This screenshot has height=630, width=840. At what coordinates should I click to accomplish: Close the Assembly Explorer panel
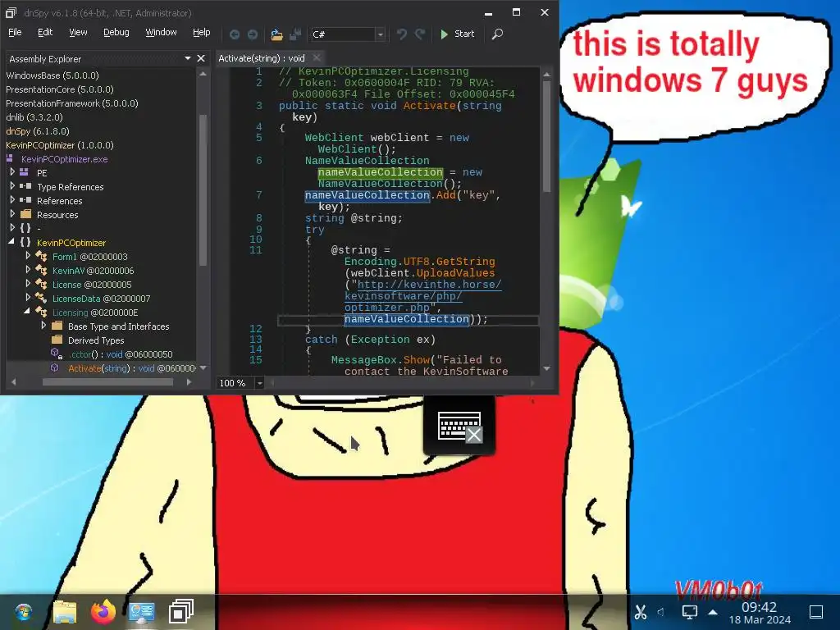(x=201, y=58)
